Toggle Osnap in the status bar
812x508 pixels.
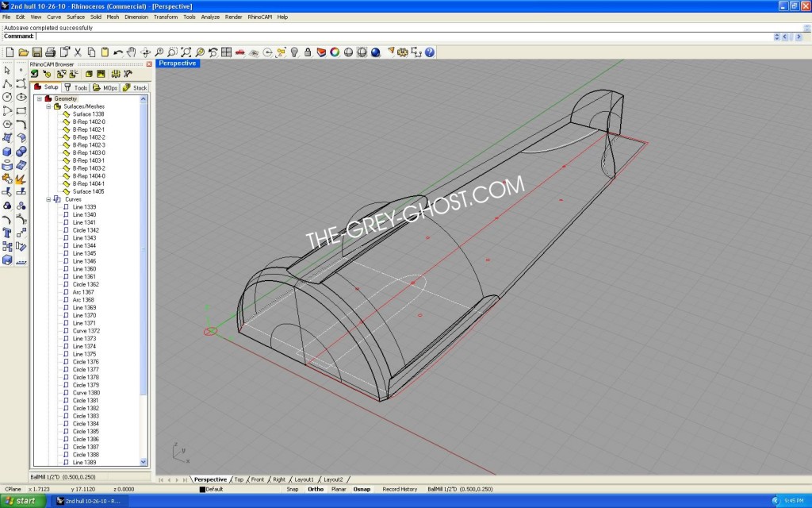tap(362, 489)
